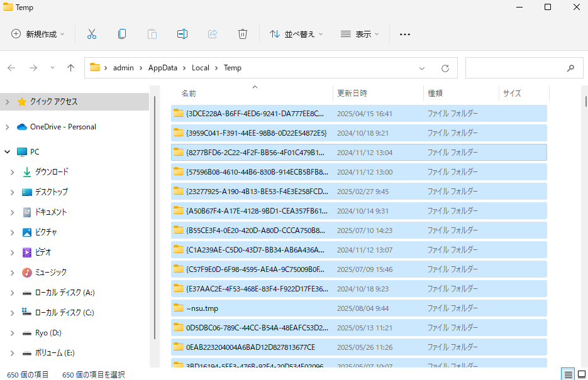Select the Copy icon
588x380 pixels.
[x=121, y=33]
